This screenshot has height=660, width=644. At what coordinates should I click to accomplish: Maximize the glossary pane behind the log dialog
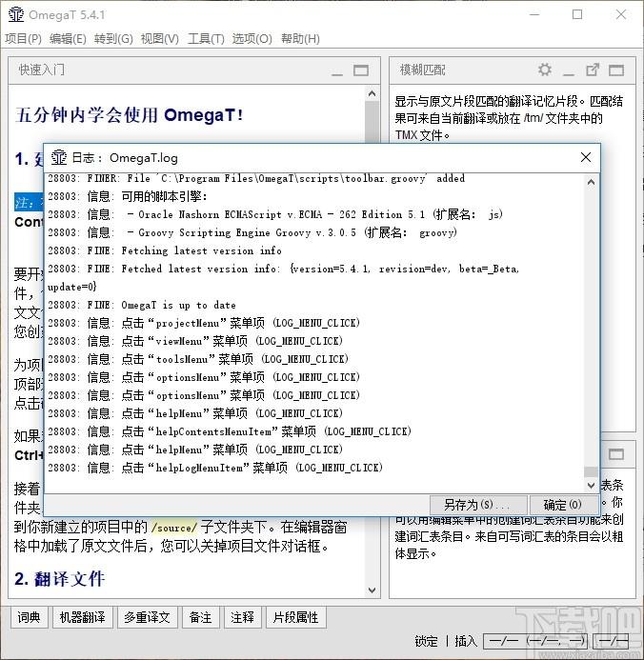click(x=616, y=454)
